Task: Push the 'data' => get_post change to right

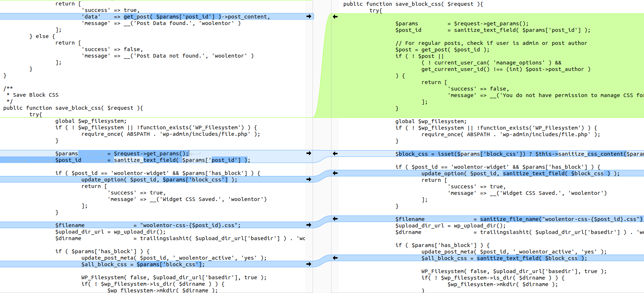Action: pyautogui.click(x=309, y=16)
